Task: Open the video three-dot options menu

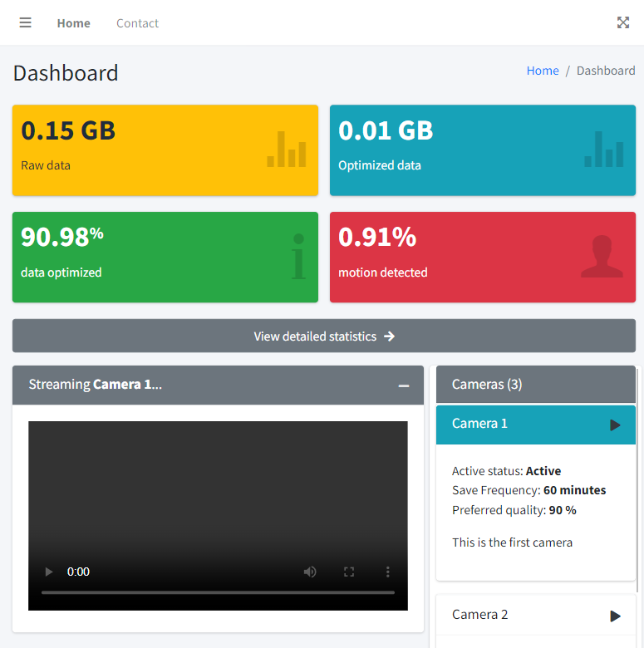Action: click(x=388, y=572)
